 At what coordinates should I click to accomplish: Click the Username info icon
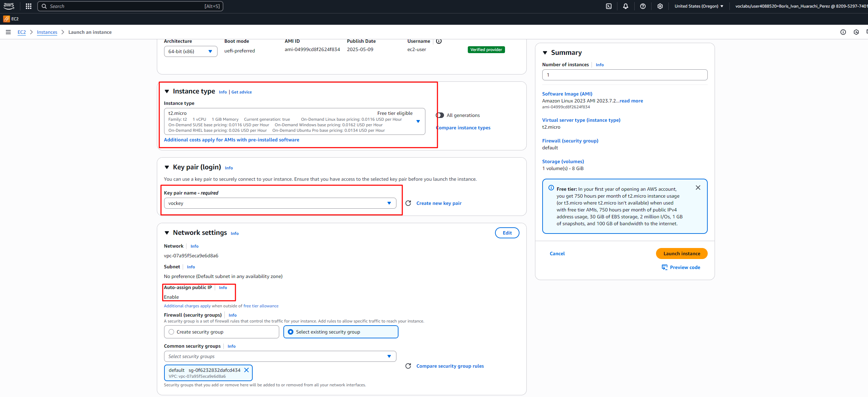439,41
